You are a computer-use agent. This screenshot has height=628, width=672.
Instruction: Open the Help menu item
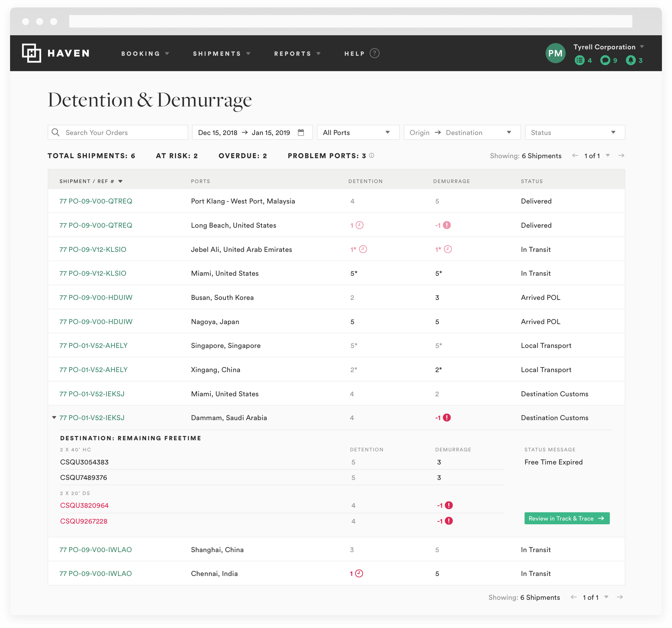(355, 53)
